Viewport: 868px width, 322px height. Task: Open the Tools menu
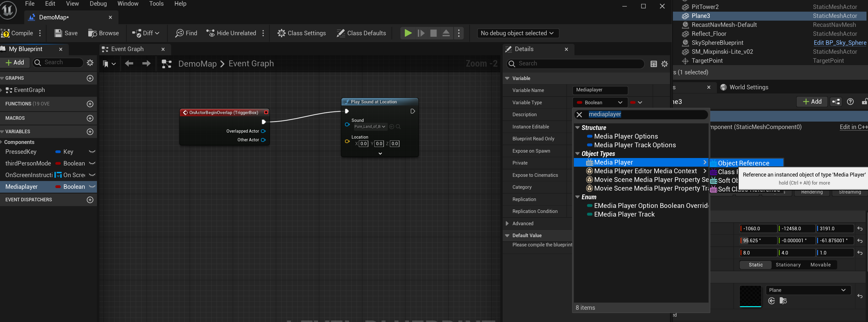[x=156, y=4]
